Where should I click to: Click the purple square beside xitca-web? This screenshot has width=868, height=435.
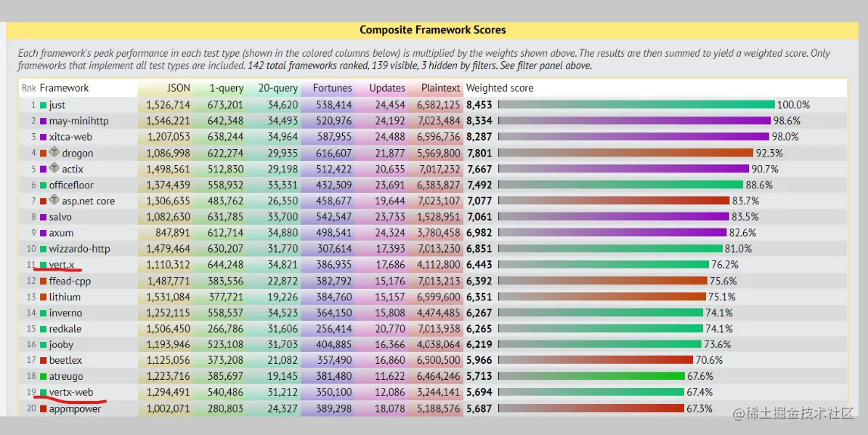coord(43,137)
